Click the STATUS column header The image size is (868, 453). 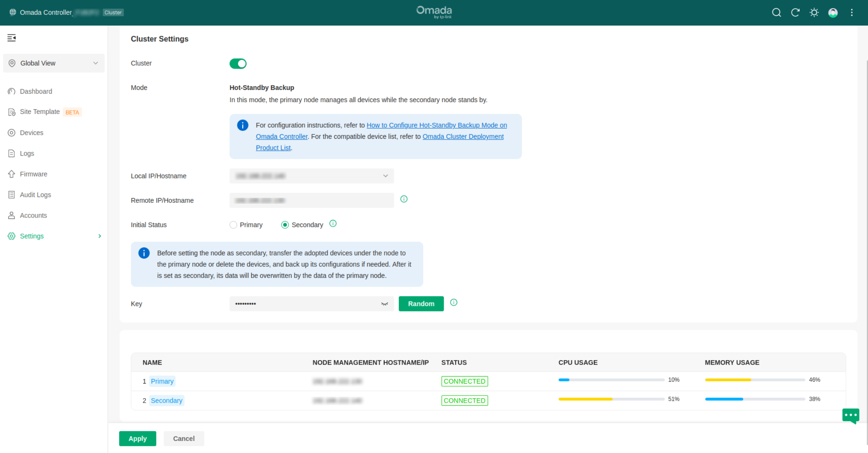[x=454, y=363]
